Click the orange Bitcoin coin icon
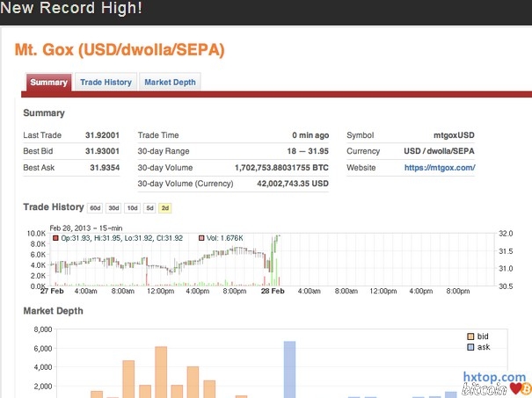This screenshot has width=532, height=398. click(x=525, y=388)
